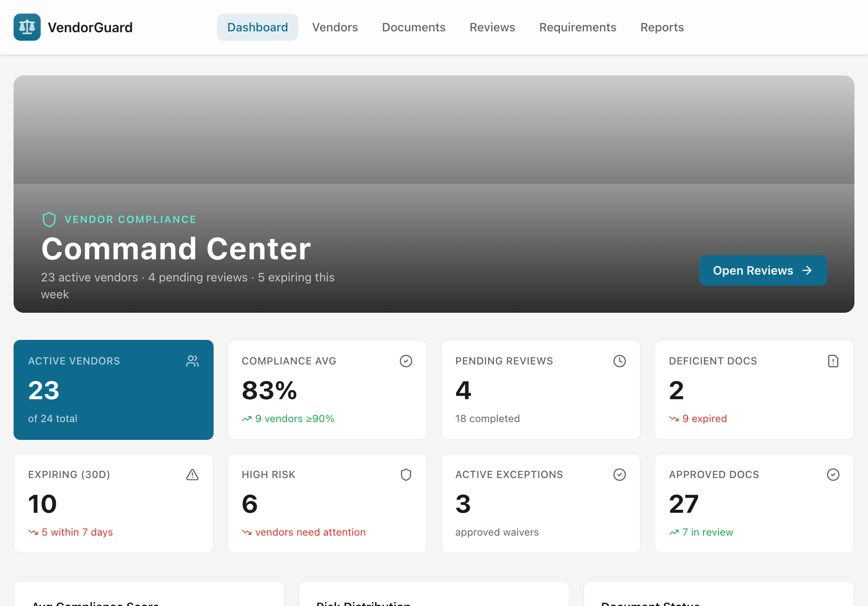Click the VendorGuard scales logo icon
Image resolution: width=868 pixels, height=606 pixels.
click(x=27, y=27)
